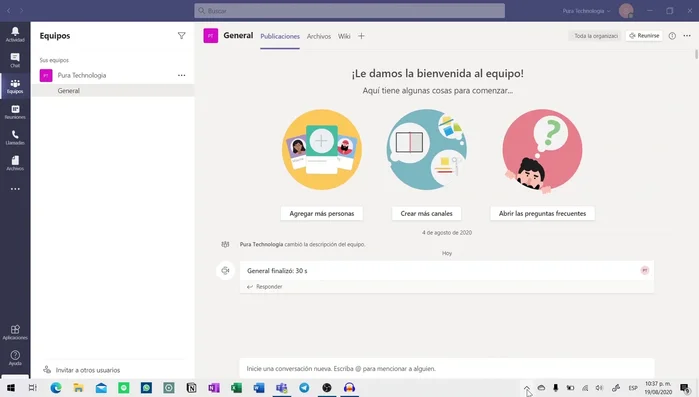
Task: Click Abrir las preguntas frecuentes button
Action: 542,213
